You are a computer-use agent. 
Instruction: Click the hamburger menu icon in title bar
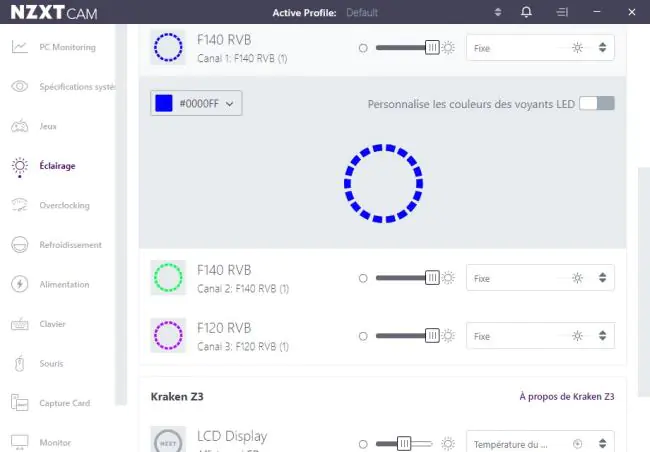click(x=562, y=12)
